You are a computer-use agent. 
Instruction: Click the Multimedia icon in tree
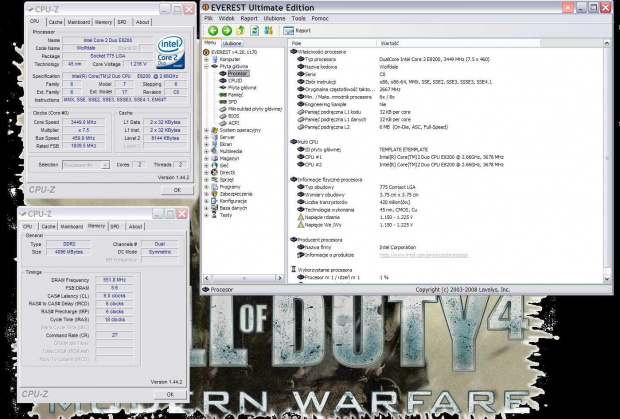click(x=214, y=151)
